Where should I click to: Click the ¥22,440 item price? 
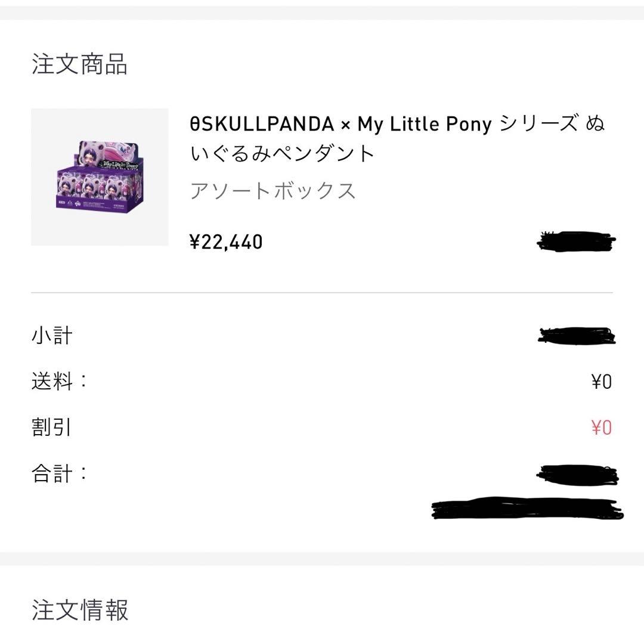226,241
